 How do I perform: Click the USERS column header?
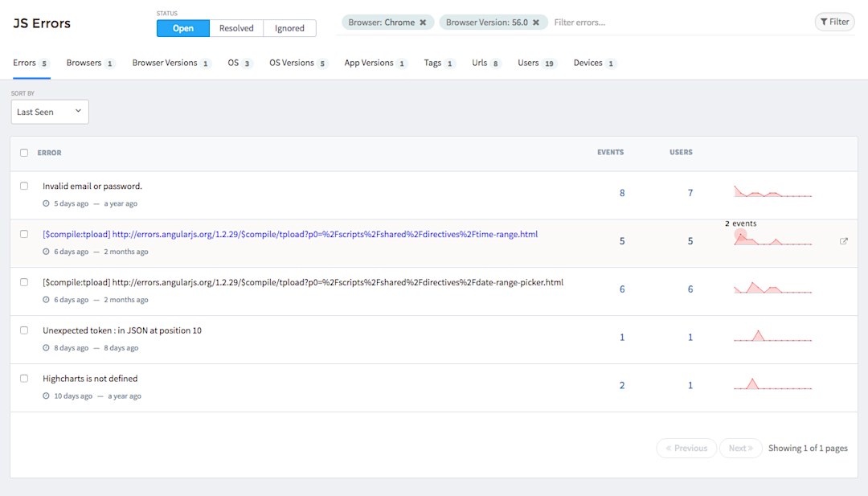click(x=681, y=152)
